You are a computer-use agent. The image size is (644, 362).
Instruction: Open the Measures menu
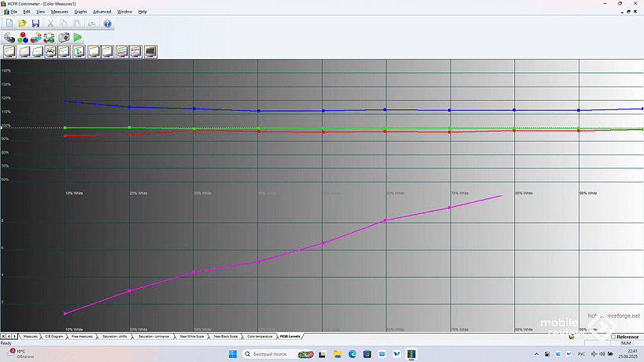60,12
